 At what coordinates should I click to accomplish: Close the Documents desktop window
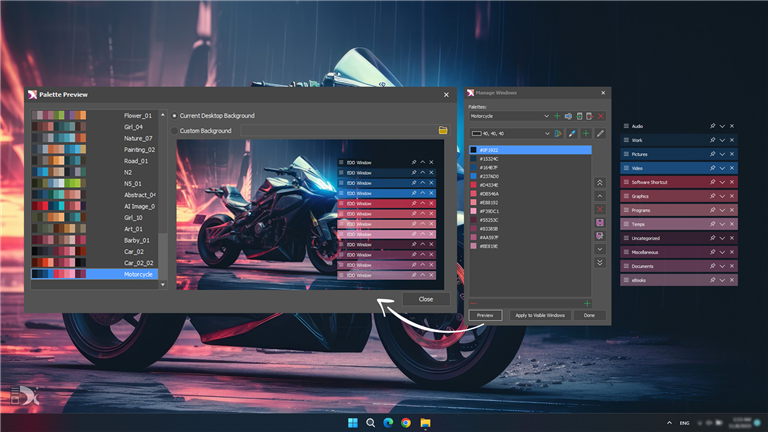tap(732, 266)
